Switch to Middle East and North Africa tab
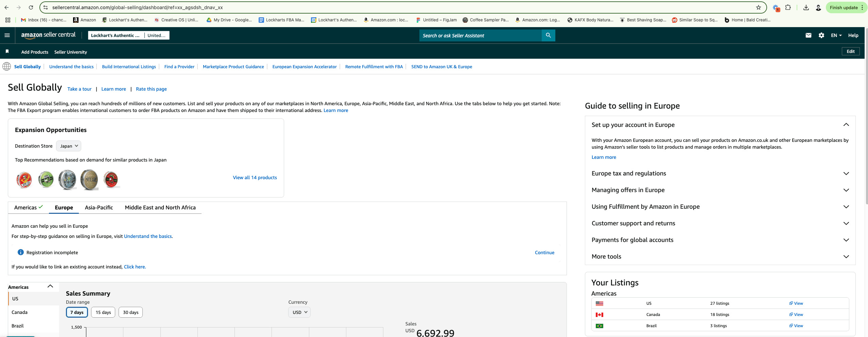The width and height of the screenshot is (868, 337). click(160, 207)
